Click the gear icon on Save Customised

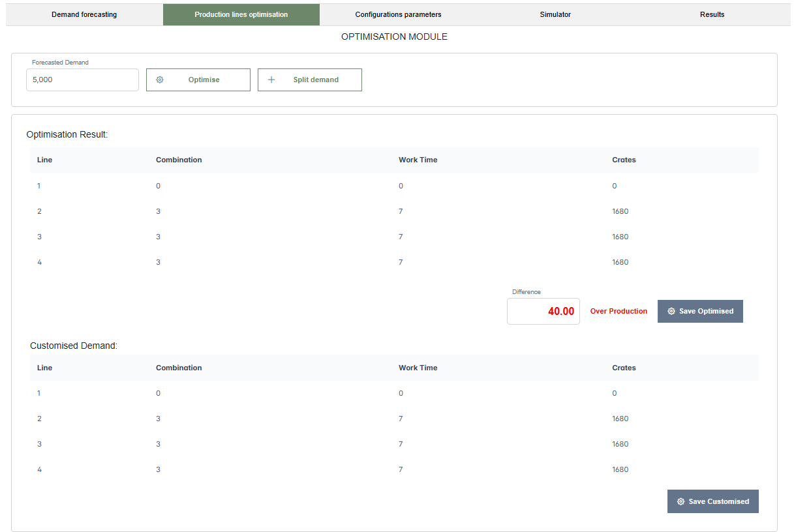point(680,501)
